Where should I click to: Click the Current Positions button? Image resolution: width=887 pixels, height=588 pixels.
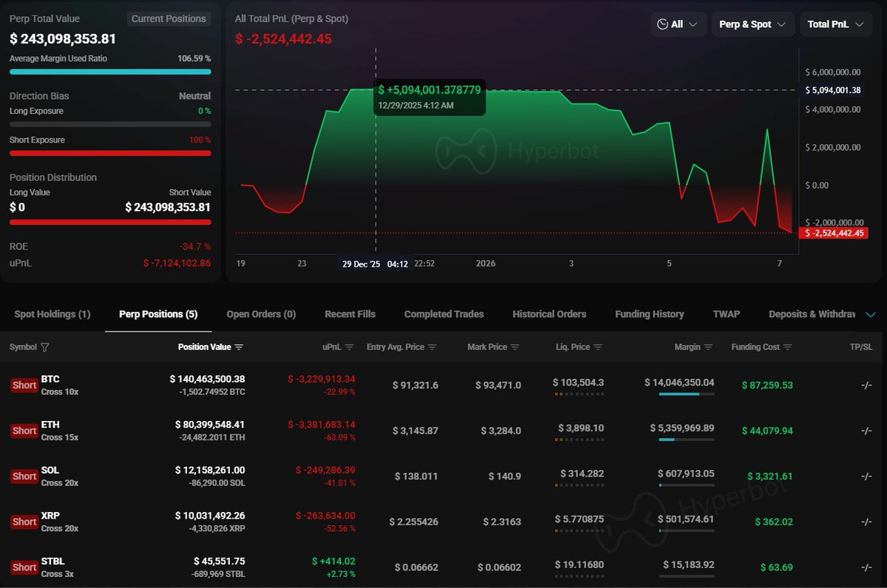click(x=169, y=18)
